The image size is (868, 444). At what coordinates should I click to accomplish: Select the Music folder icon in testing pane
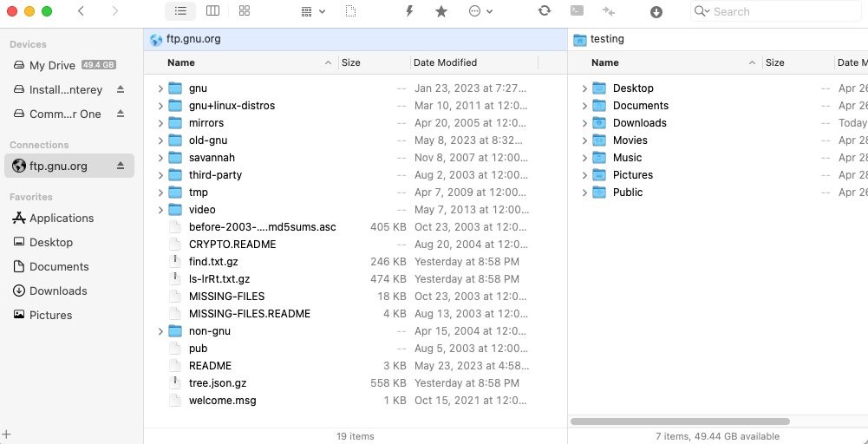[x=599, y=158]
